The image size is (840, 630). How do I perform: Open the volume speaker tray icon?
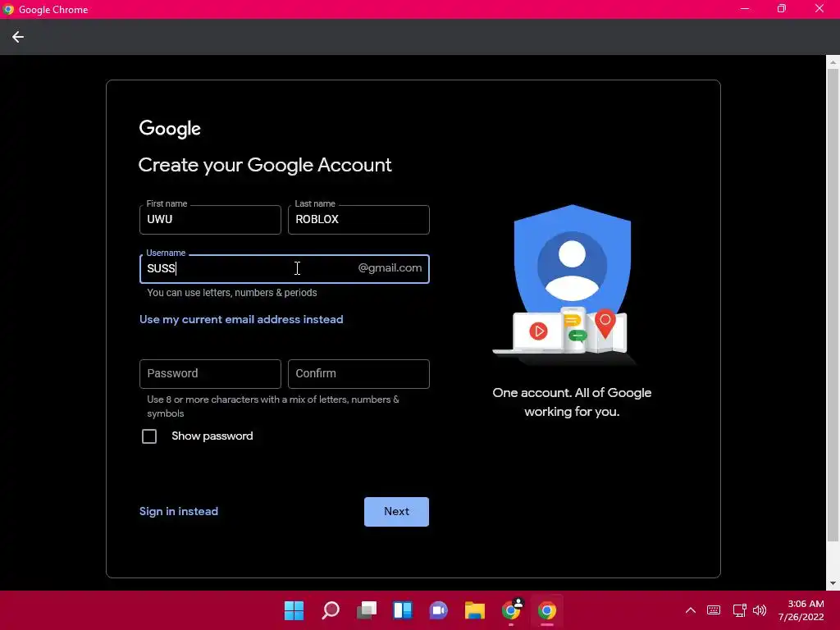click(x=760, y=610)
